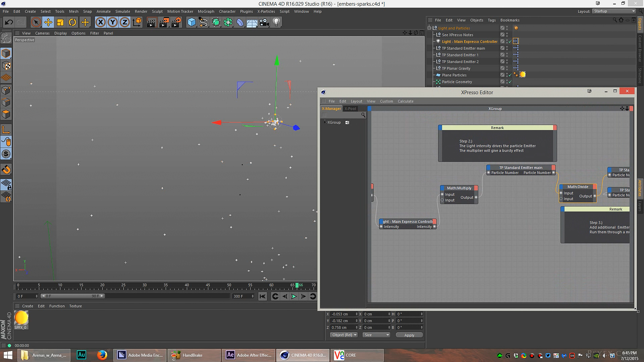Click the current frame marker at 66

tap(297, 285)
